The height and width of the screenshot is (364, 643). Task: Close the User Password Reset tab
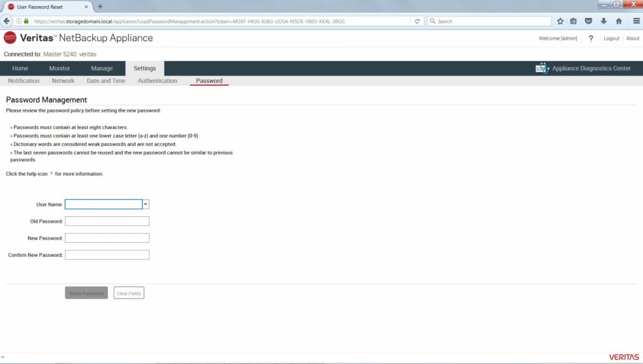(86, 7)
